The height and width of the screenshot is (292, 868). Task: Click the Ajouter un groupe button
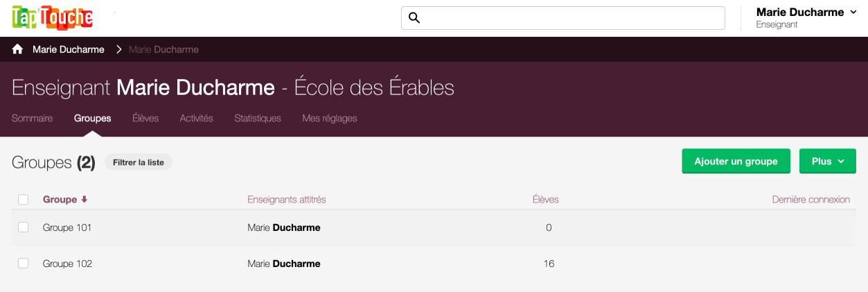(x=736, y=161)
